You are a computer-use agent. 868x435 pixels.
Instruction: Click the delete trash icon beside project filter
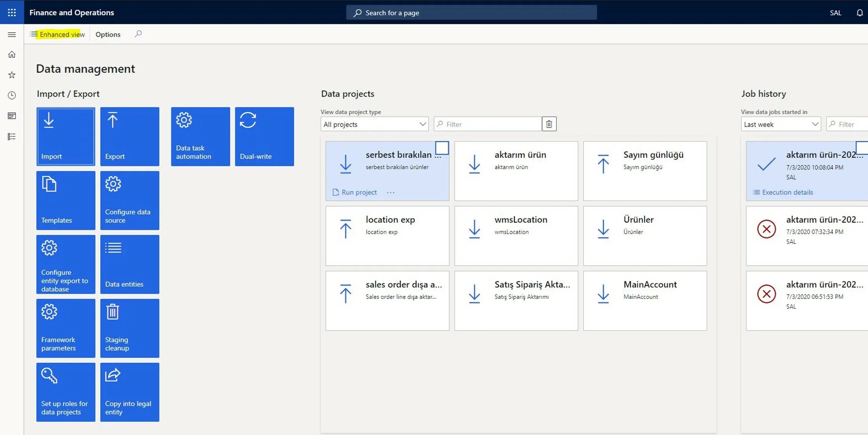pos(549,124)
